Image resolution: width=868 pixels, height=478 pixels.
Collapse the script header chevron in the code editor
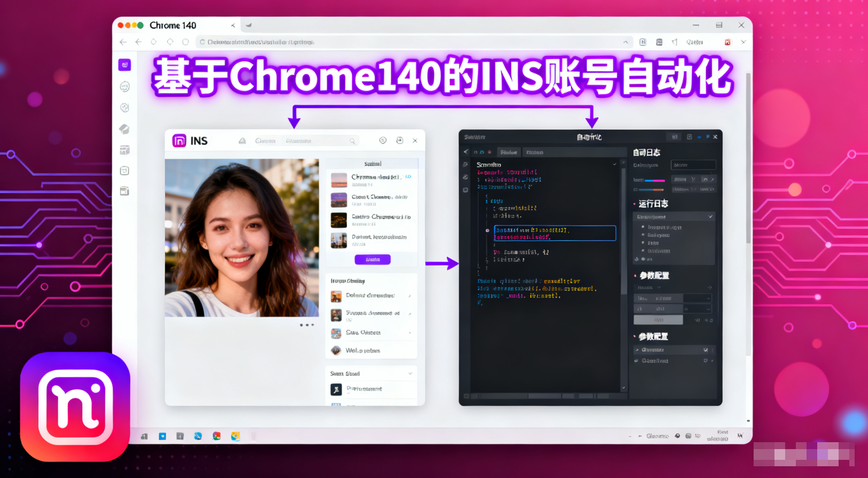pyautogui.click(x=614, y=164)
